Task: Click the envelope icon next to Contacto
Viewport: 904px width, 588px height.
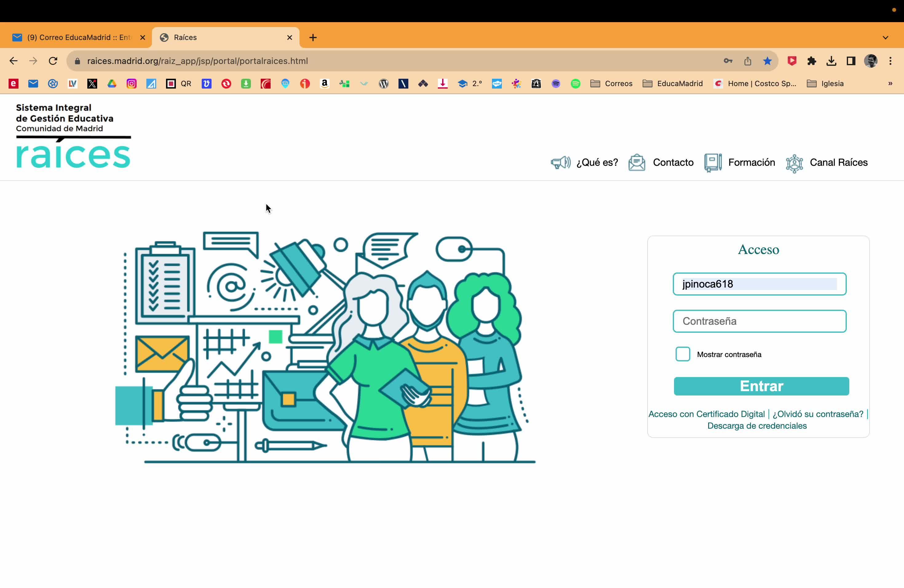Action: [636, 163]
